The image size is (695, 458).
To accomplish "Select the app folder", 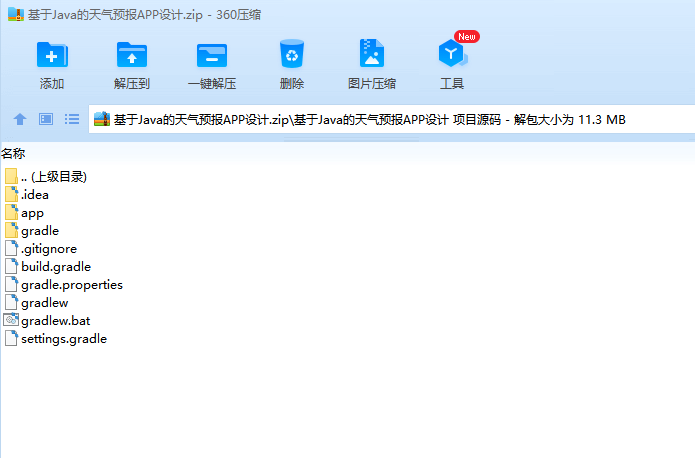I will (24, 213).
